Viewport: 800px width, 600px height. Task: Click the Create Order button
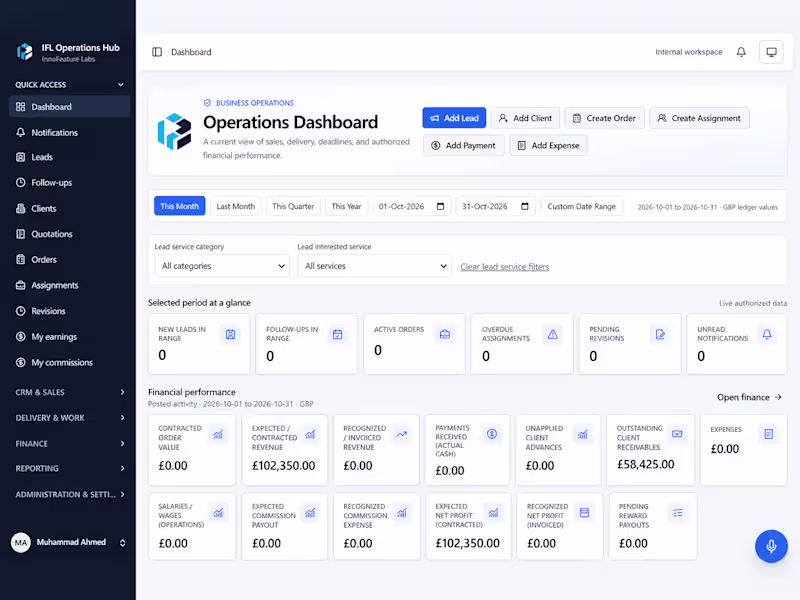(605, 118)
